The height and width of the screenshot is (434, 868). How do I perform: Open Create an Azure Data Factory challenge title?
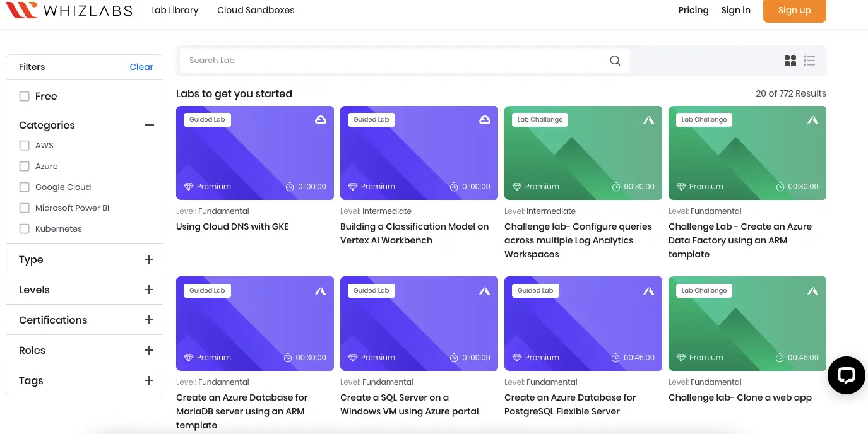[740, 240]
